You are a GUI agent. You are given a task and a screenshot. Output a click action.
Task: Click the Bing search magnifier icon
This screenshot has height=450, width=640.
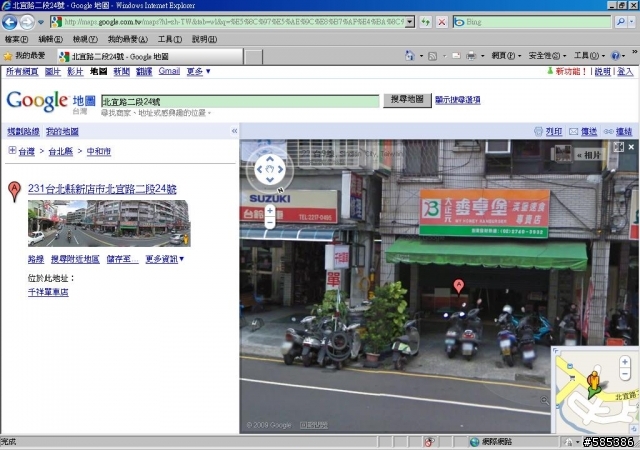click(621, 22)
